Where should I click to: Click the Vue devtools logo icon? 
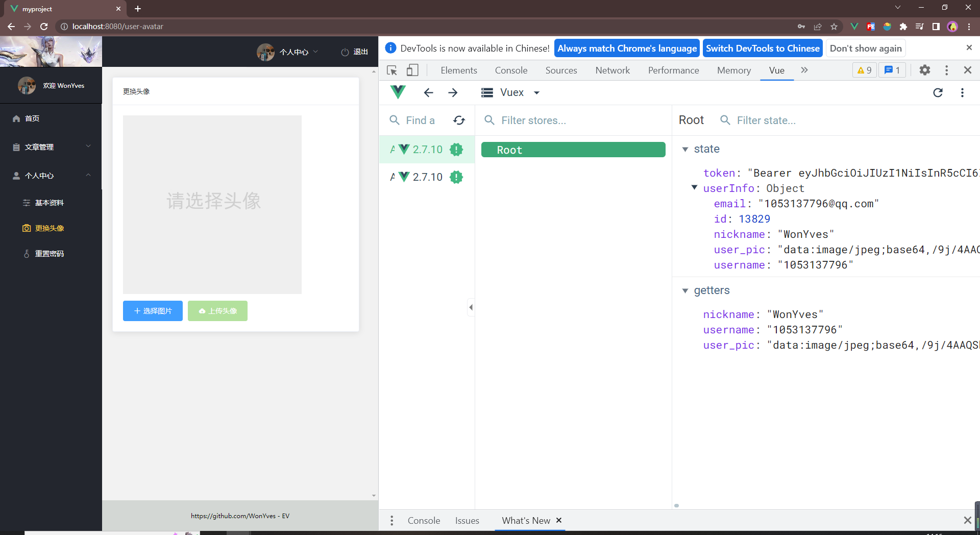(398, 92)
